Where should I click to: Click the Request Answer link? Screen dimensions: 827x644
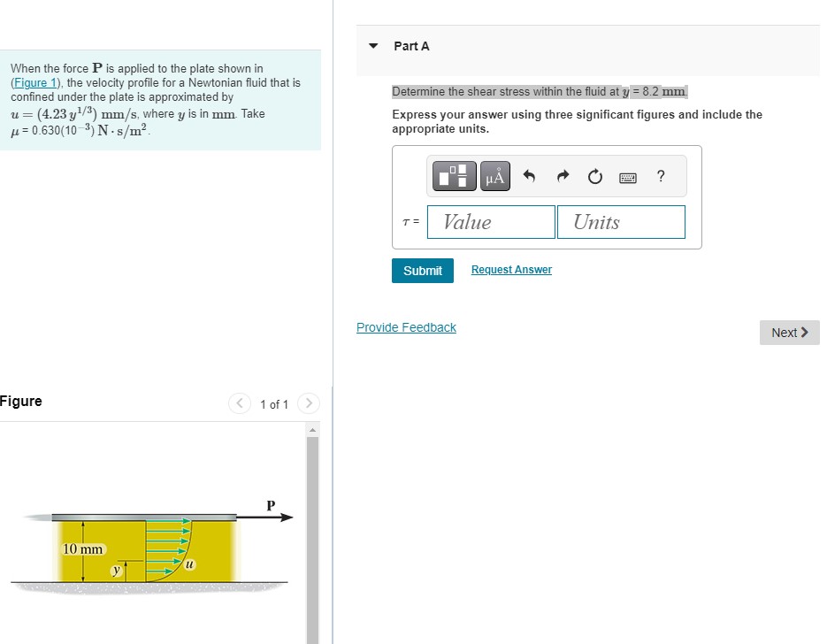point(511,269)
